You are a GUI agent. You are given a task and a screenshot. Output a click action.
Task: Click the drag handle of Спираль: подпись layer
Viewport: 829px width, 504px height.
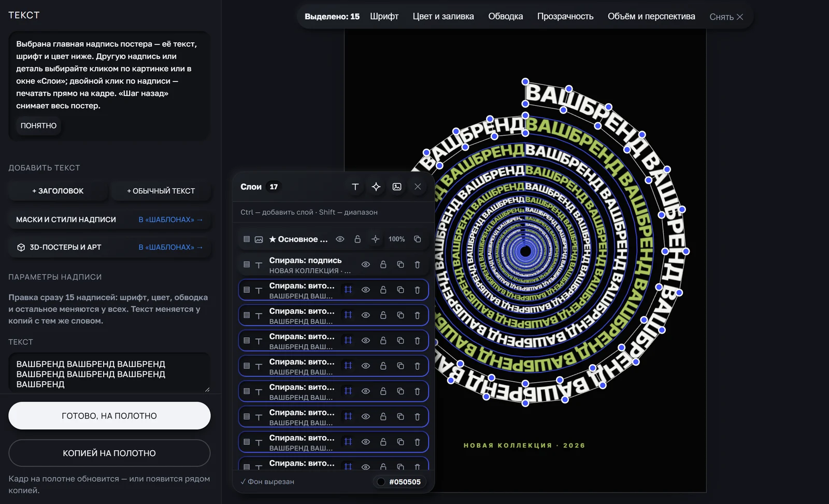[x=247, y=265]
